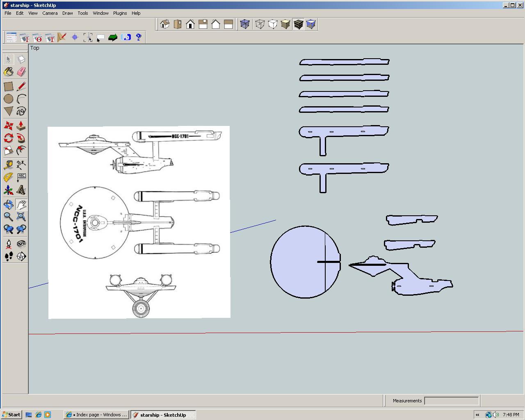The height and width of the screenshot is (420, 525).
Task: Select the Paint Bucket tool
Action: click(8, 72)
